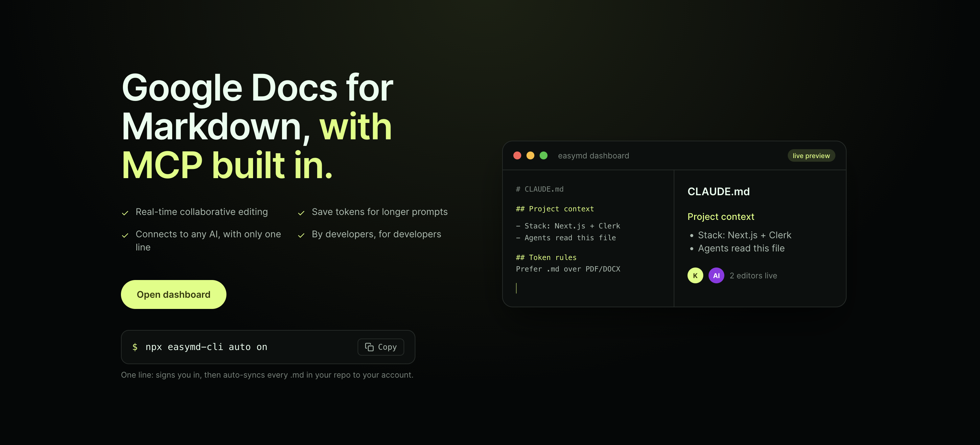Click '- Agents read this file' code line
This screenshot has width=980, height=445.
coord(566,238)
